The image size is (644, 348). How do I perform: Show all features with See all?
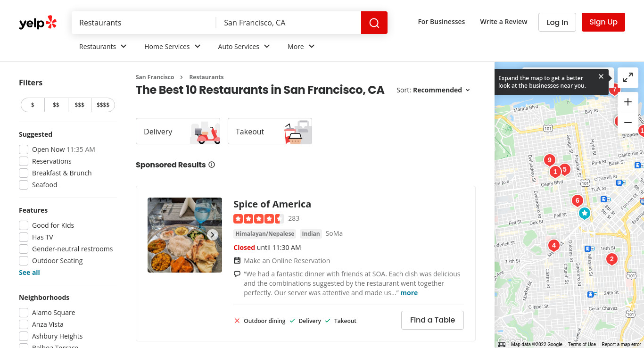tap(29, 273)
